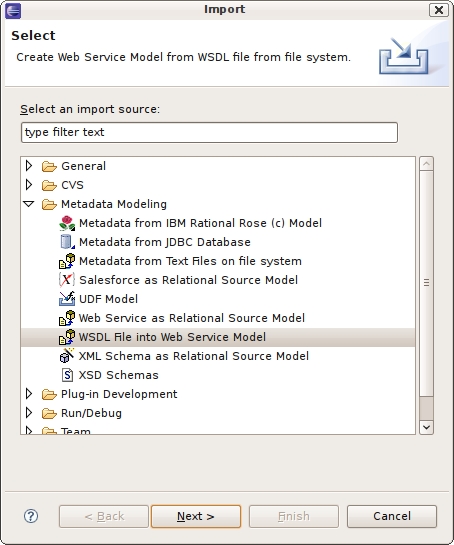Viewport: 454px width, 545px height.
Task: Click the CVS folder icon
Action: coord(49,185)
